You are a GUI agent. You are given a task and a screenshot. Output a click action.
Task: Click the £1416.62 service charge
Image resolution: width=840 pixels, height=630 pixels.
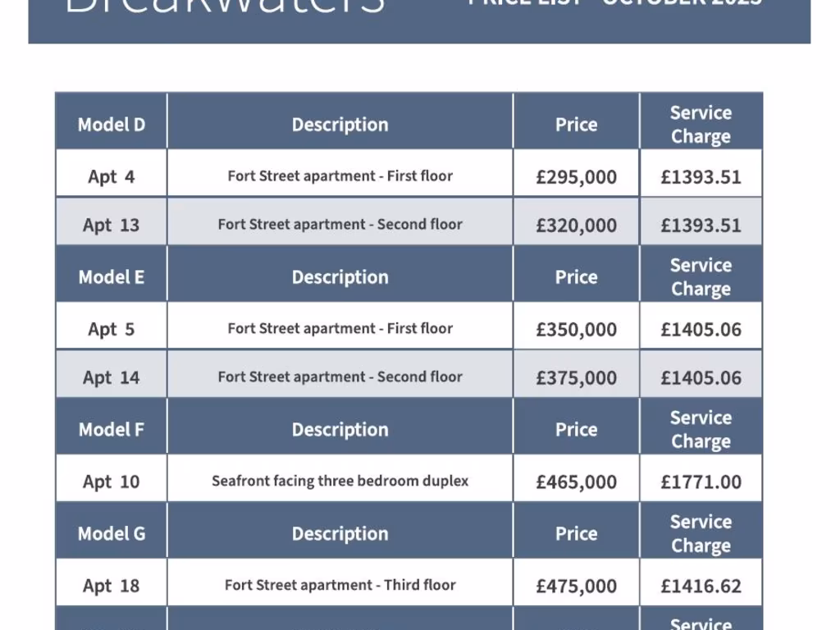tap(701, 586)
